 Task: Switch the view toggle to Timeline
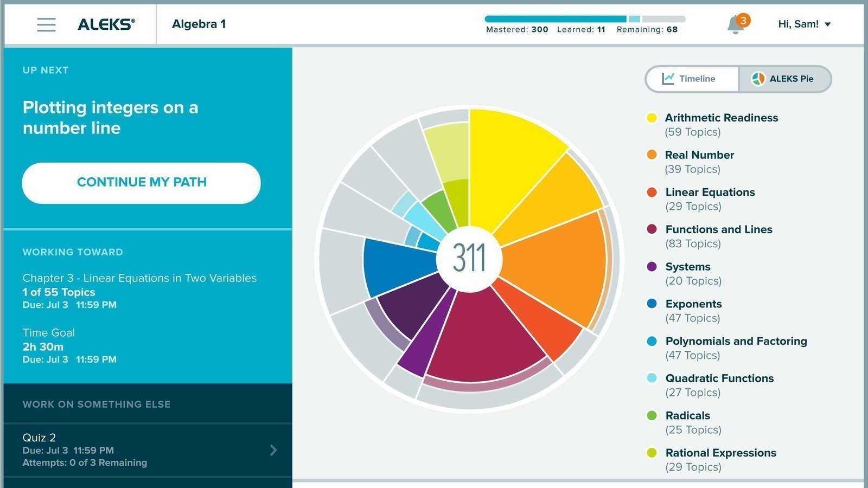(692, 79)
